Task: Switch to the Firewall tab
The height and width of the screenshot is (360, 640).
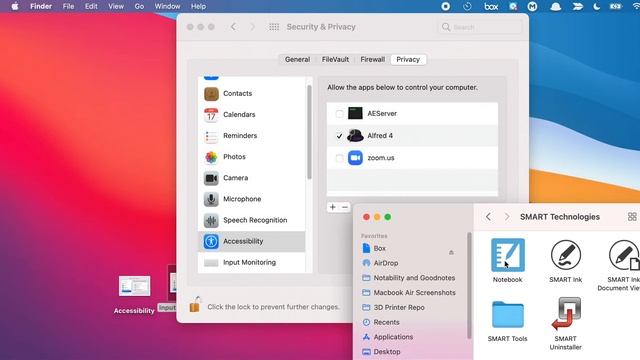Action: tap(373, 60)
